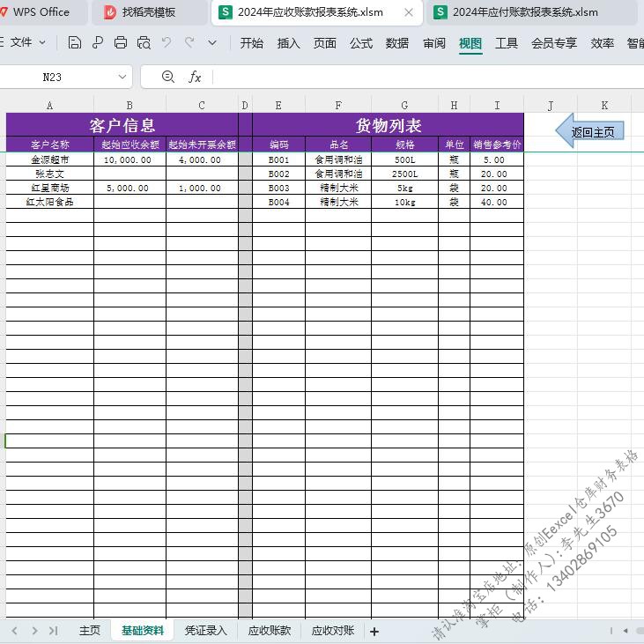Open the 文件 menu
The image size is (644, 644).
pos(20,42)
